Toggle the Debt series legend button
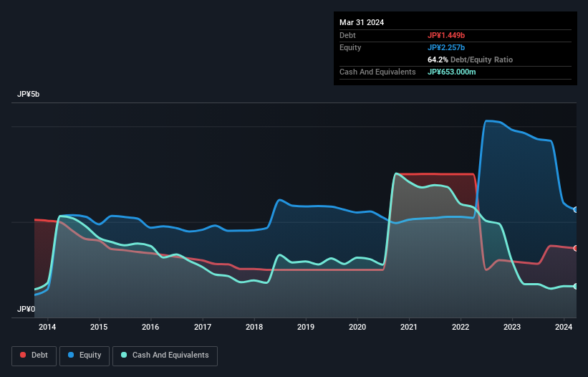The height and width of the screenshot is (377, 588). click(x=34, y=355)
